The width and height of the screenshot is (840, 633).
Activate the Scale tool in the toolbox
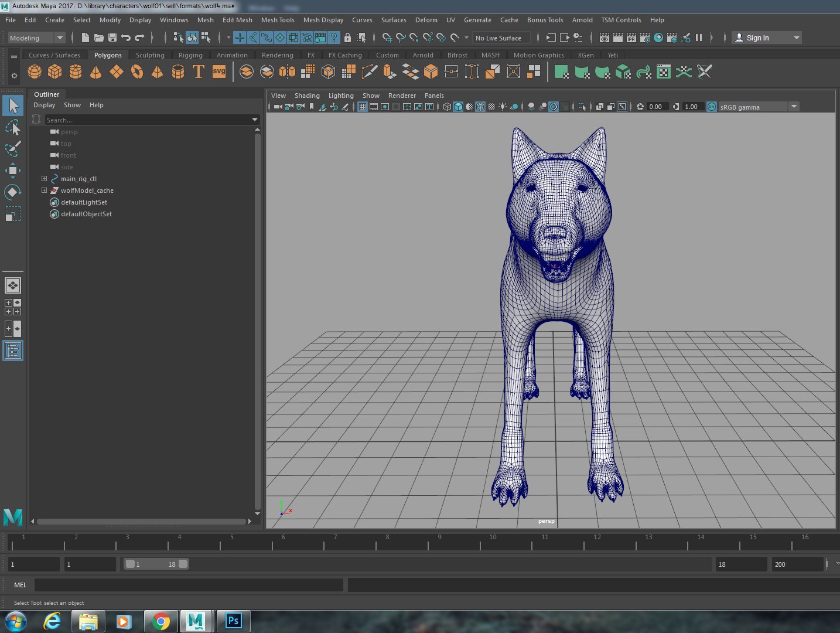click(13, 213)
